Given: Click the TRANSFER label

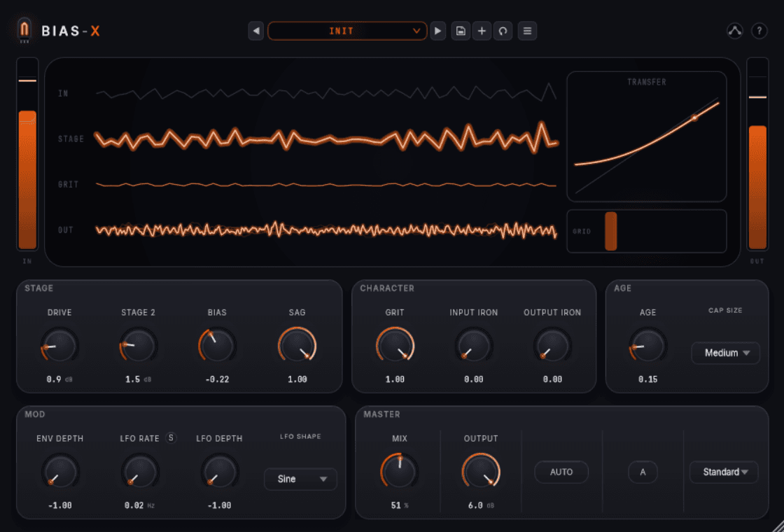Looking at the screenshot, I should click(x=647, y=82).
